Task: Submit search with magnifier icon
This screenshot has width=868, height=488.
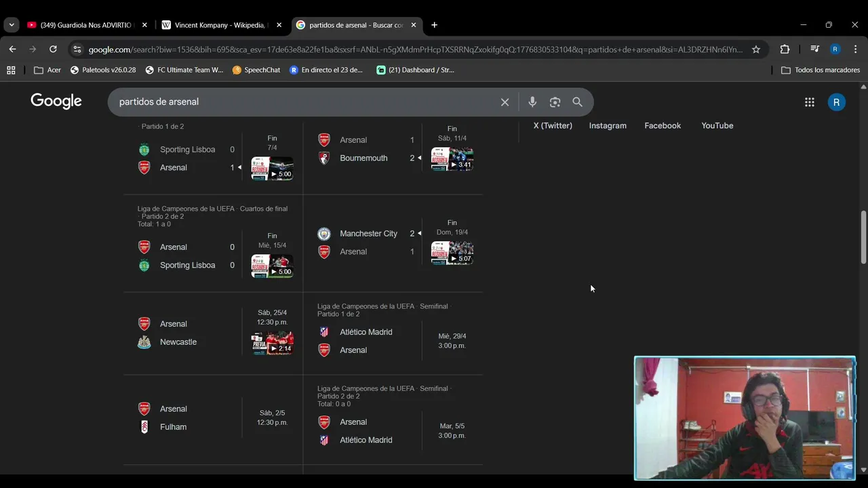Action: (x=577, y=102)
